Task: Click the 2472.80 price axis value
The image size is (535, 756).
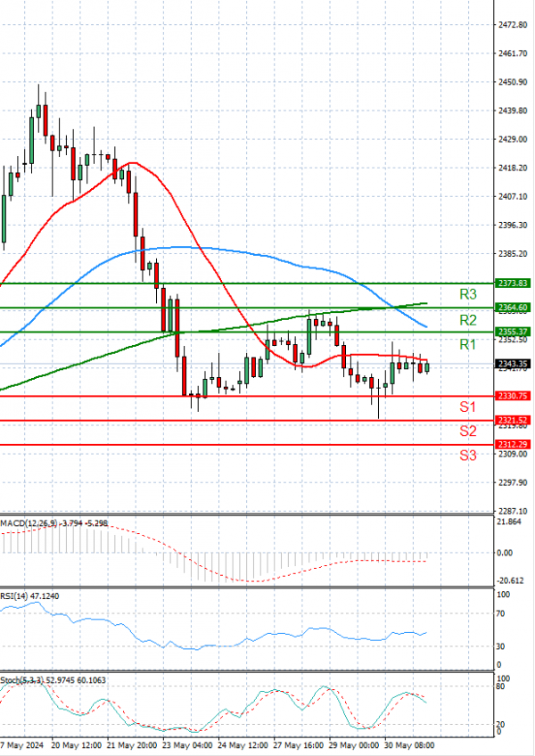Action: (513, 25)
